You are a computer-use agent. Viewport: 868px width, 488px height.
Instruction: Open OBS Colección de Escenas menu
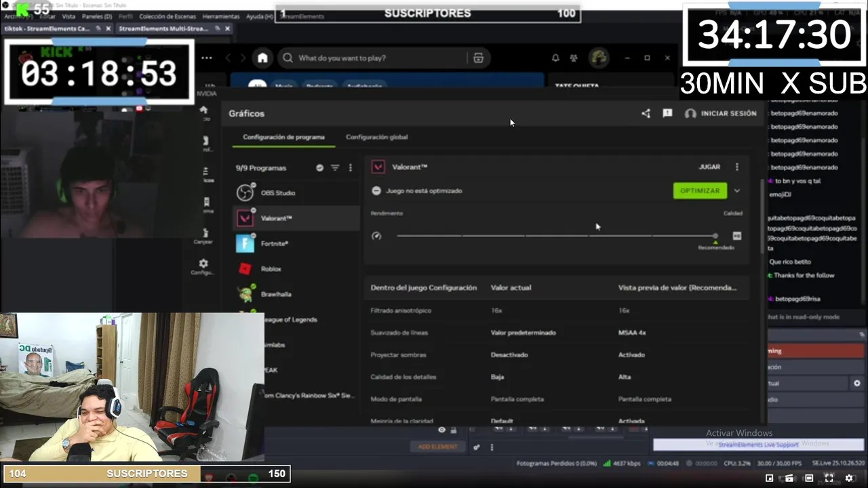click(x=167, y=16)
